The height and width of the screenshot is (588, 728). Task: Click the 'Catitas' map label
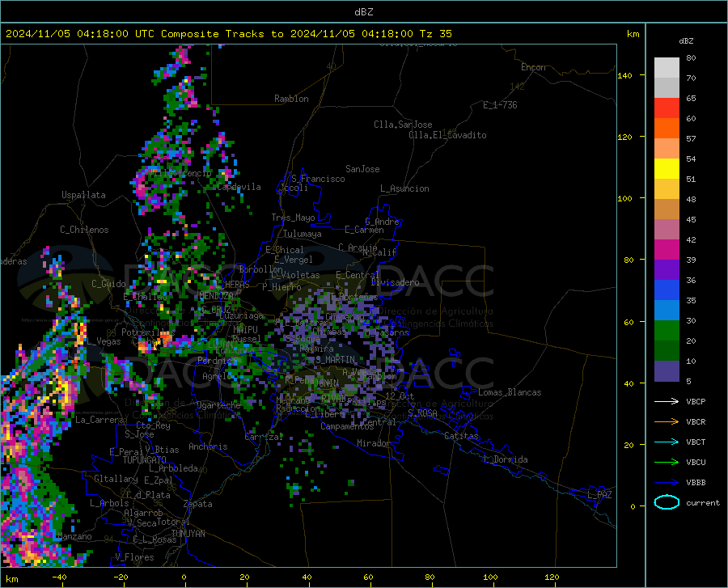coord(462,436)
